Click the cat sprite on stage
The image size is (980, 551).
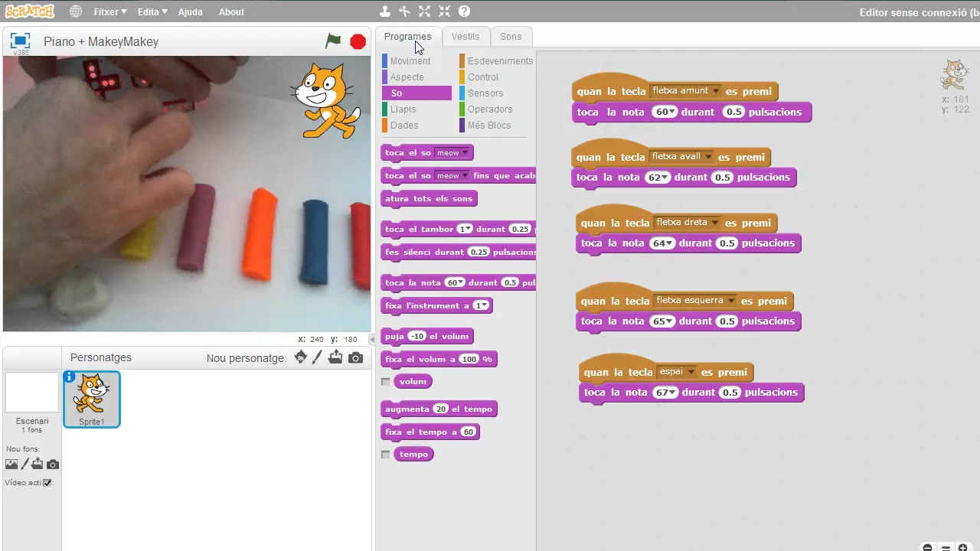pos(327,100)
